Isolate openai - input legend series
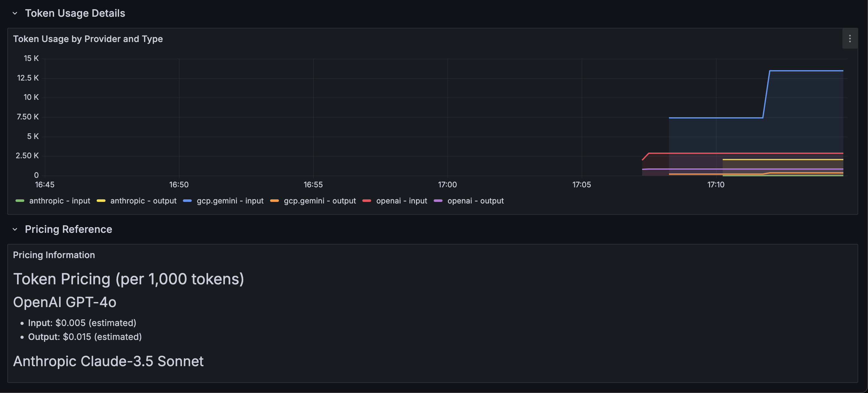 pos(401,201)
